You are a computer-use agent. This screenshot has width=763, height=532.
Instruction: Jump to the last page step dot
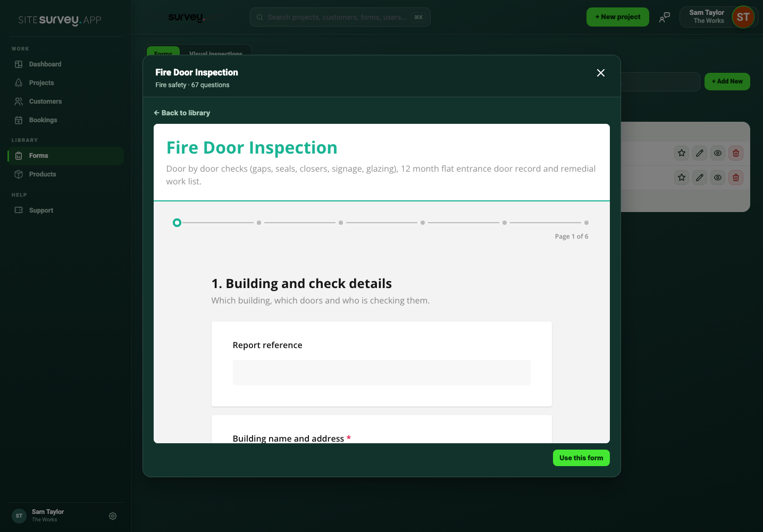pyautogui.click(x=586, y=223)
